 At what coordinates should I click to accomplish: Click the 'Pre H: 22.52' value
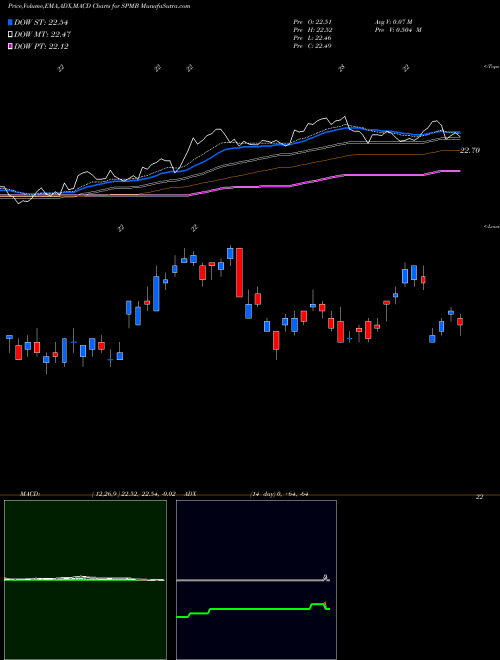[x=312, y=30]
